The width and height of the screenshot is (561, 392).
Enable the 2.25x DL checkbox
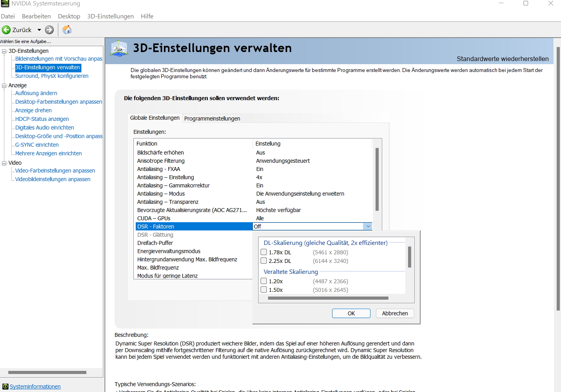point(264,261)
